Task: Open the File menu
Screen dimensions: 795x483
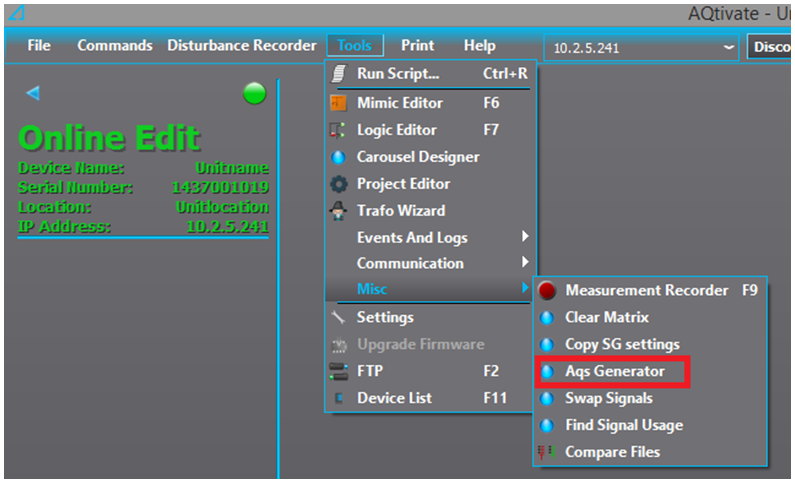Action: pos(39,46)
